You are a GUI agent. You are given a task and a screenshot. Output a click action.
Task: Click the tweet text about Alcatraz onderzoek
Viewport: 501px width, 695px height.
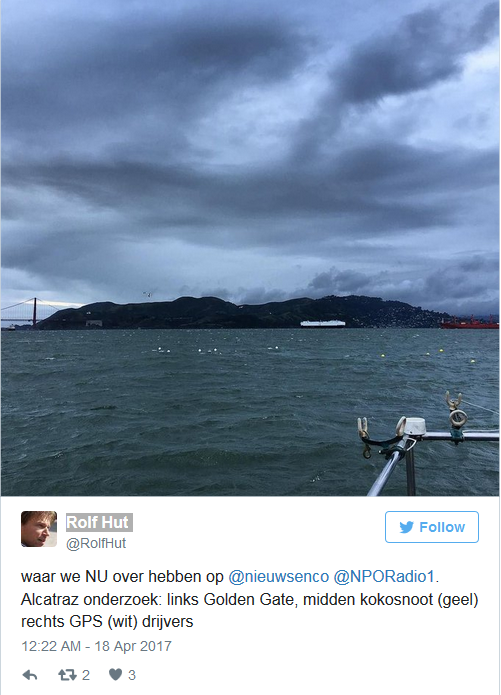coord(250,599)
